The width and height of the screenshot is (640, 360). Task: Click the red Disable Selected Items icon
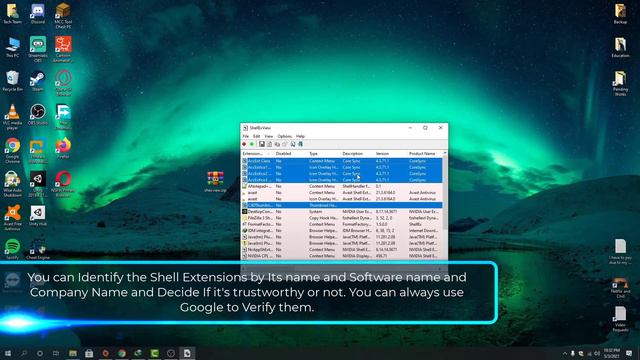(x=244, y=144)
